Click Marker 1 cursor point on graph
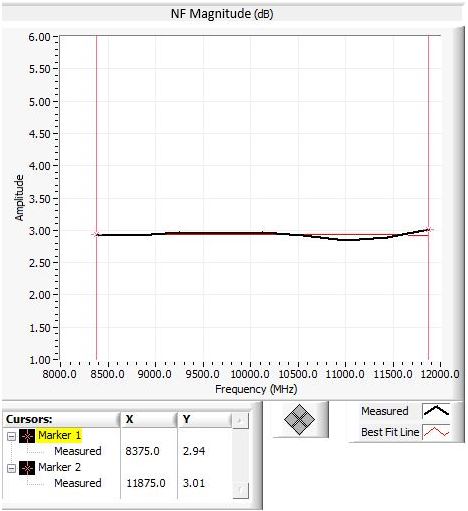 (97, 235)
